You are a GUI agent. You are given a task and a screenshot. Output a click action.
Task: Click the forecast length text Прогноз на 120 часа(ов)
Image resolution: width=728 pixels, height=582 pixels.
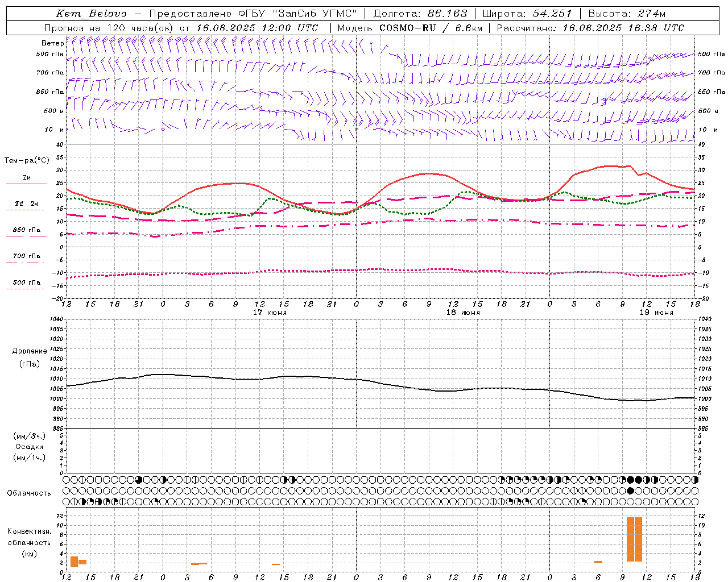pyautogui.click(x=110, y=28)
